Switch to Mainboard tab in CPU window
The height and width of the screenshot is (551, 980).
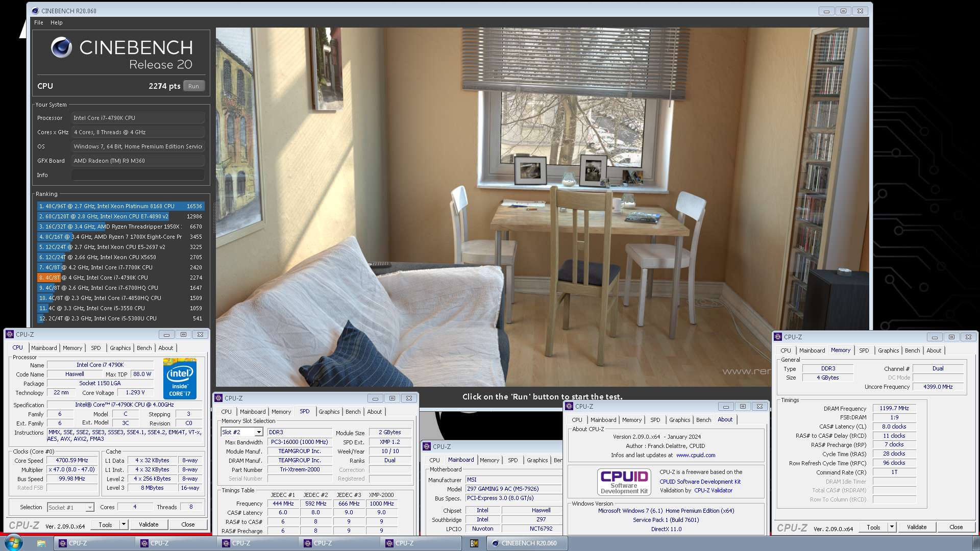point(44,348)
